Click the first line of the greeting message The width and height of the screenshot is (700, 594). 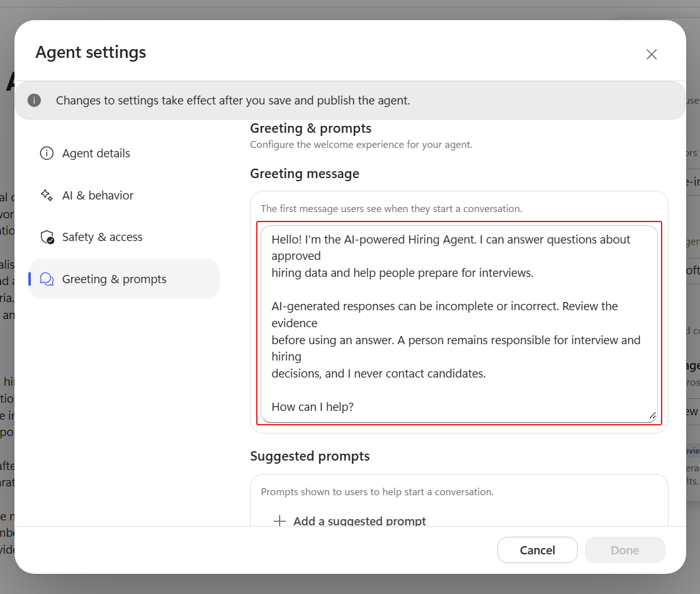click(451, 240)
